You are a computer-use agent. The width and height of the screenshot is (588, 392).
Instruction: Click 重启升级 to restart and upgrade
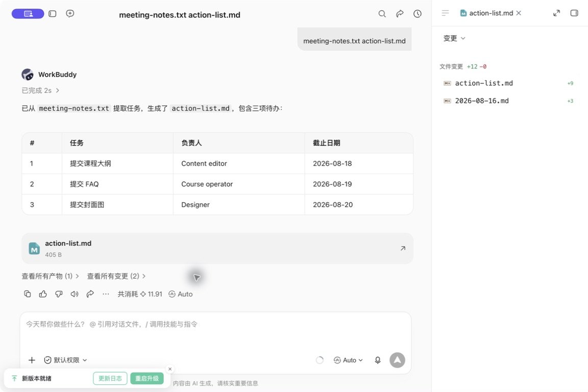[147, 379]
